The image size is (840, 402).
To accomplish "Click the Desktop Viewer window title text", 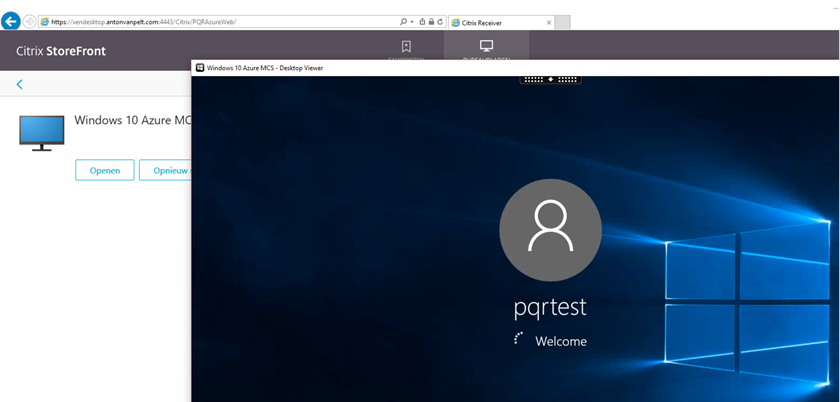I will click(x=265, y=68).
